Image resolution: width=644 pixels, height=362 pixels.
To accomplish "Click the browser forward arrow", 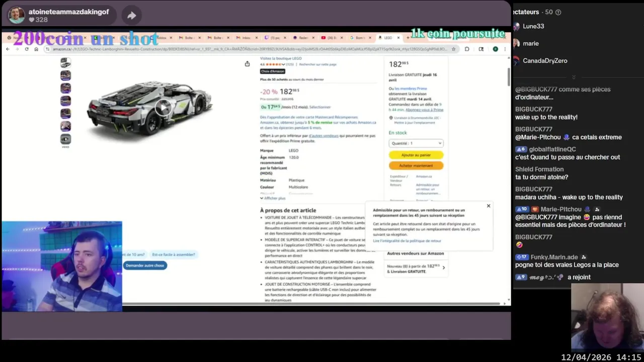I will [x=17, y=49].
